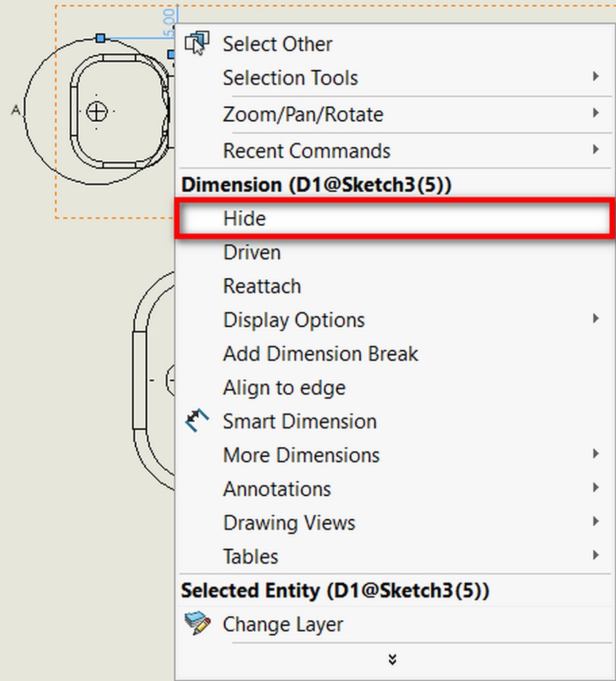The height and width of the screenshot is (681, 616).
Task: Click the Zoom/Pan/Rotate submenu arrow
Action: (595, 113)
